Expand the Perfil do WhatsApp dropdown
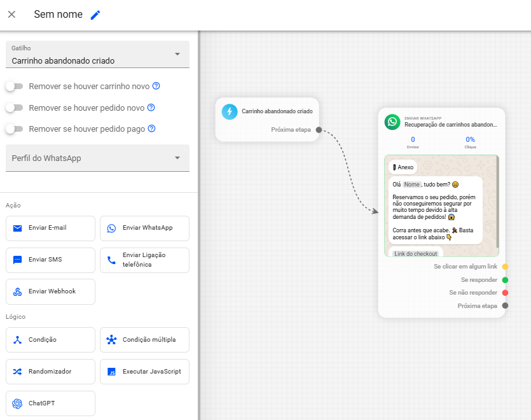This screenshot has height=420, width=531. (97, 158)
